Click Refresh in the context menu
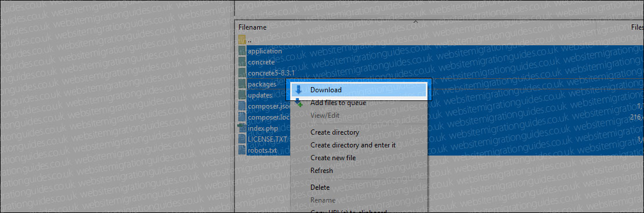Image resolution: width=644 pixels, height=213 pixels. [321, 171]
